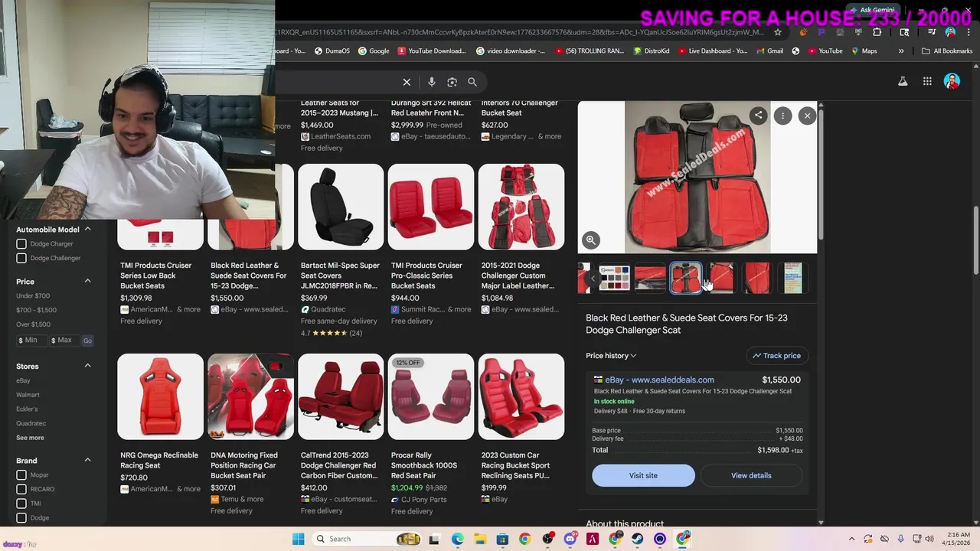The image size is (980, 551).
Task: Open DumaOS bookmark
Action: click(x=332, y=51)
